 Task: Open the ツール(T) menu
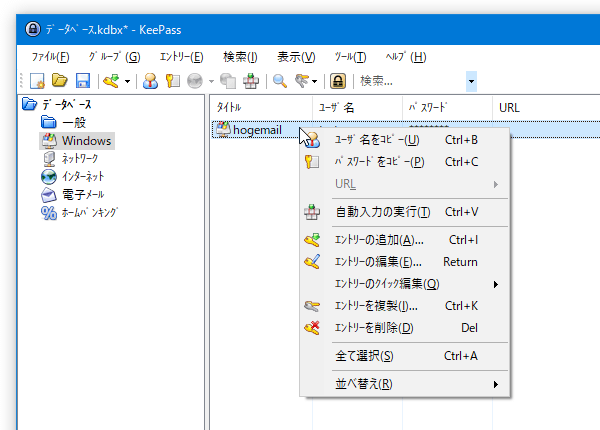[x=350, y=57]
